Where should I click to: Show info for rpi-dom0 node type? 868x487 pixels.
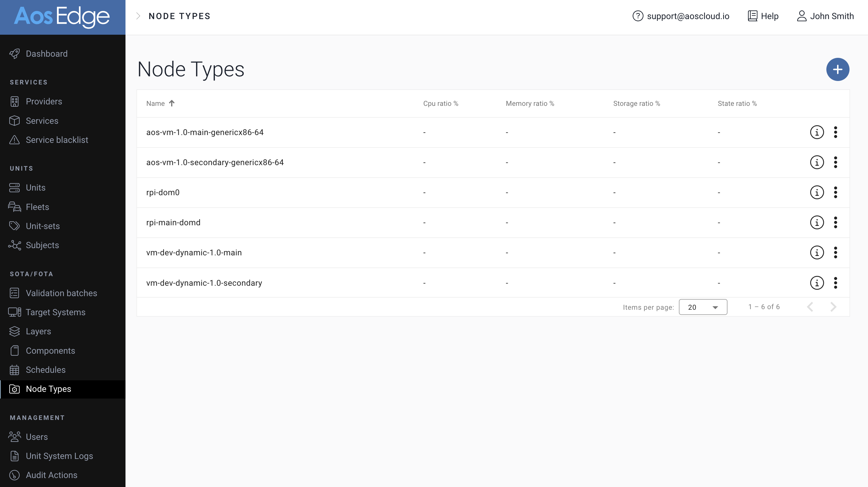[x=817, y=192]
